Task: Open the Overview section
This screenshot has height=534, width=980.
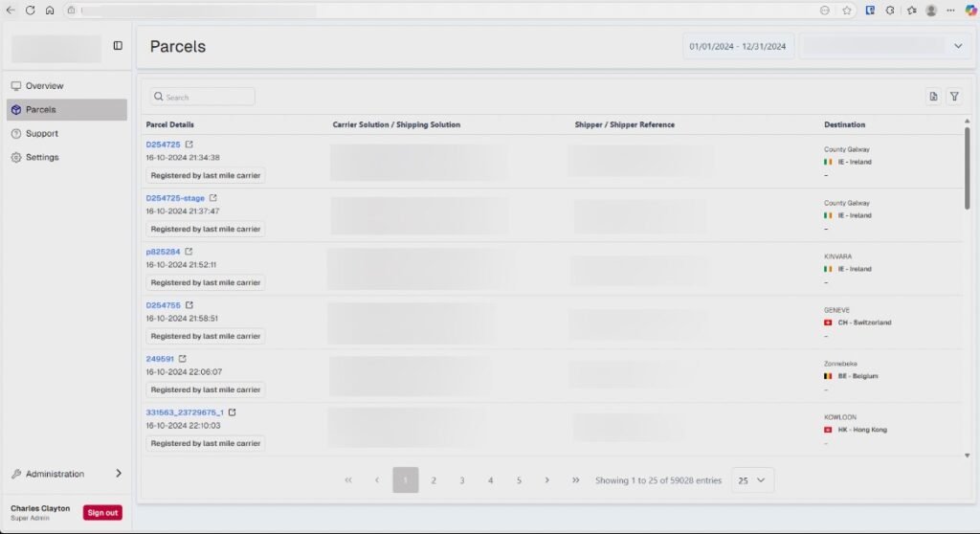Action: tap(44, 86)
